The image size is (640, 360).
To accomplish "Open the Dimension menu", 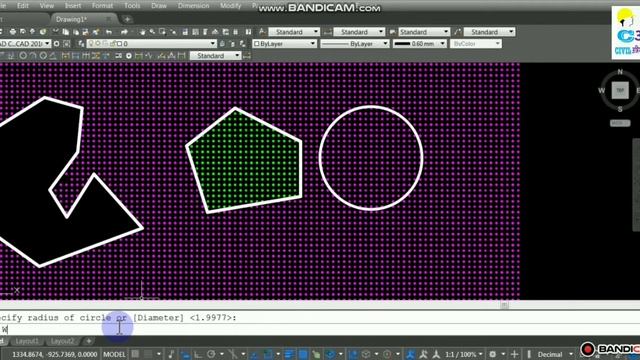I will [x=193, y=6].
